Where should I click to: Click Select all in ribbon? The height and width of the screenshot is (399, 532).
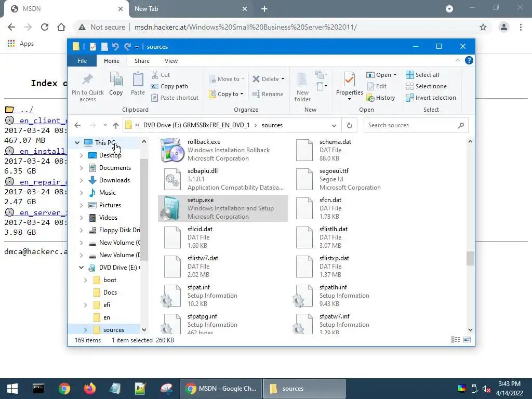[422, 75]
